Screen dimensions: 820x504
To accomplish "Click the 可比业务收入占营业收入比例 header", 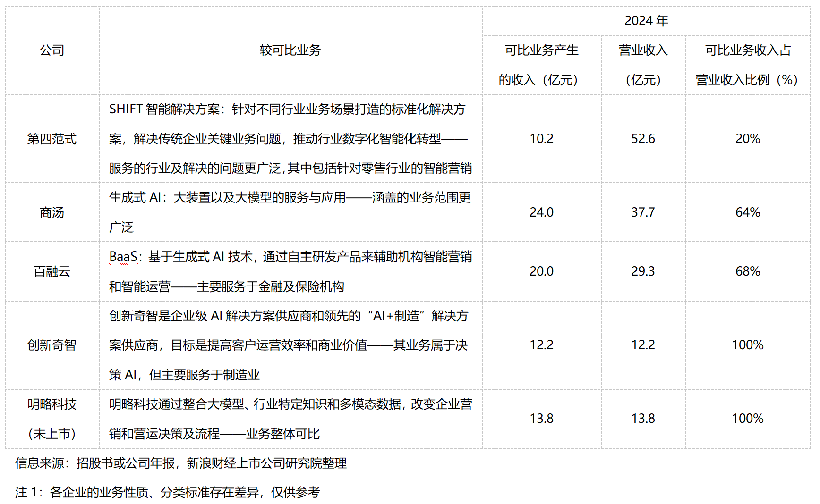I will click(748, 65).
